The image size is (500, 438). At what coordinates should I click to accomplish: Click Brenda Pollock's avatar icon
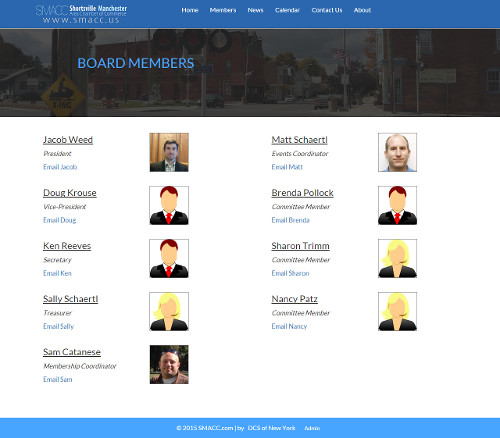[397, 205]
